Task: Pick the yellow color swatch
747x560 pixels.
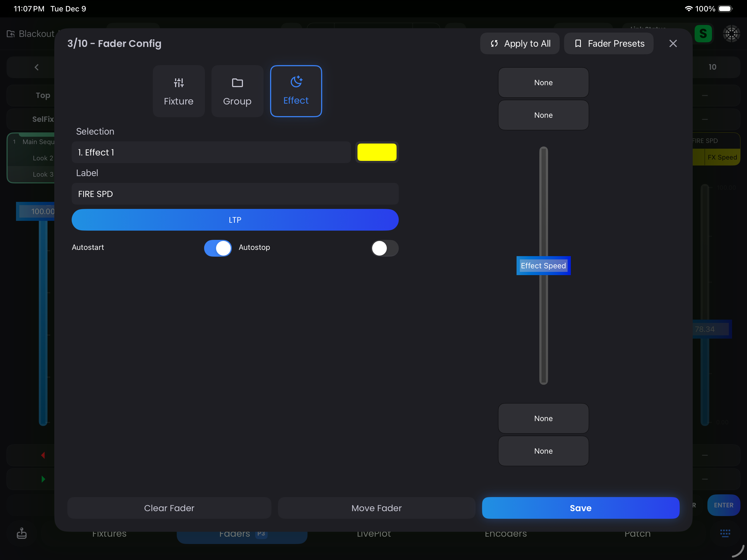Action: click(x=376, y=152)
